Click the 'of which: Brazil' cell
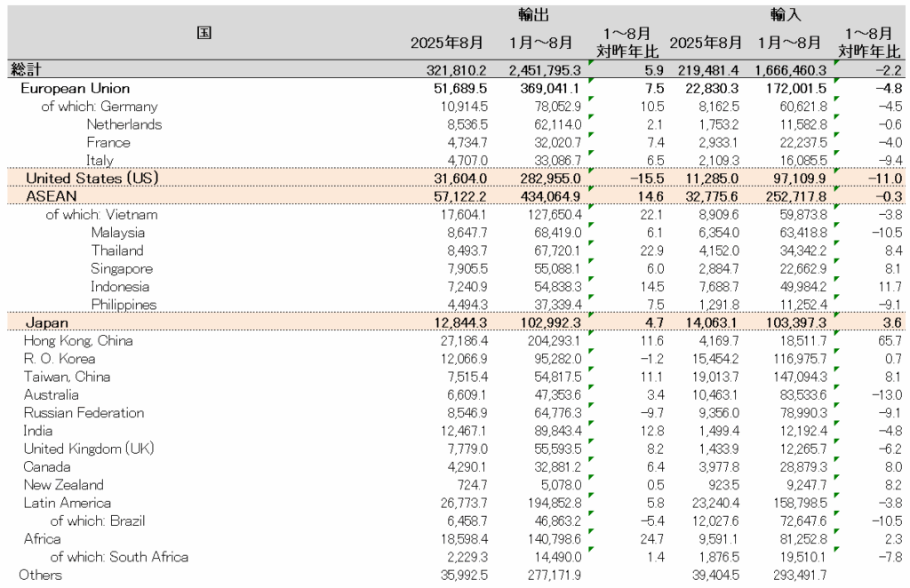Image resolution: width=910 pixels, height=588 pixels. point(97,520)
